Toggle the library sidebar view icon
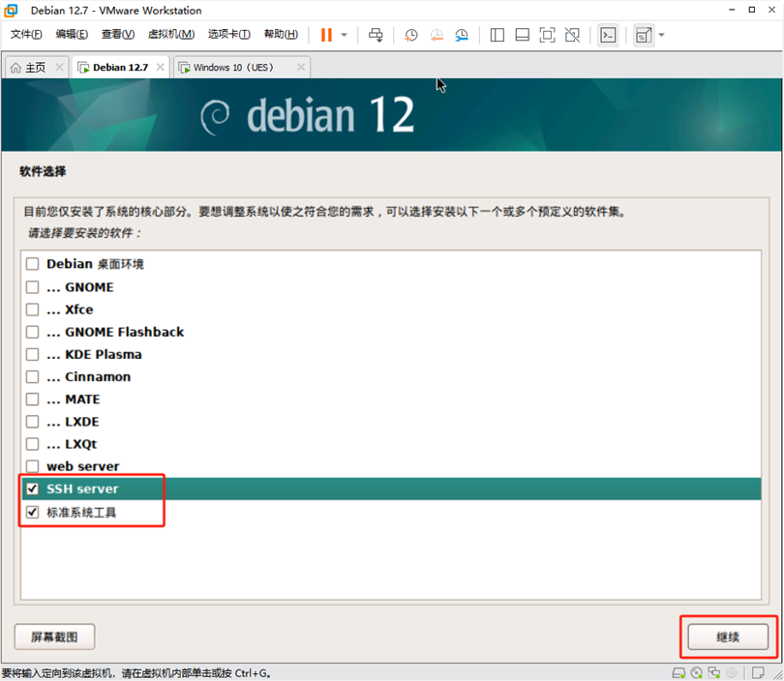 tap(497, 35)
